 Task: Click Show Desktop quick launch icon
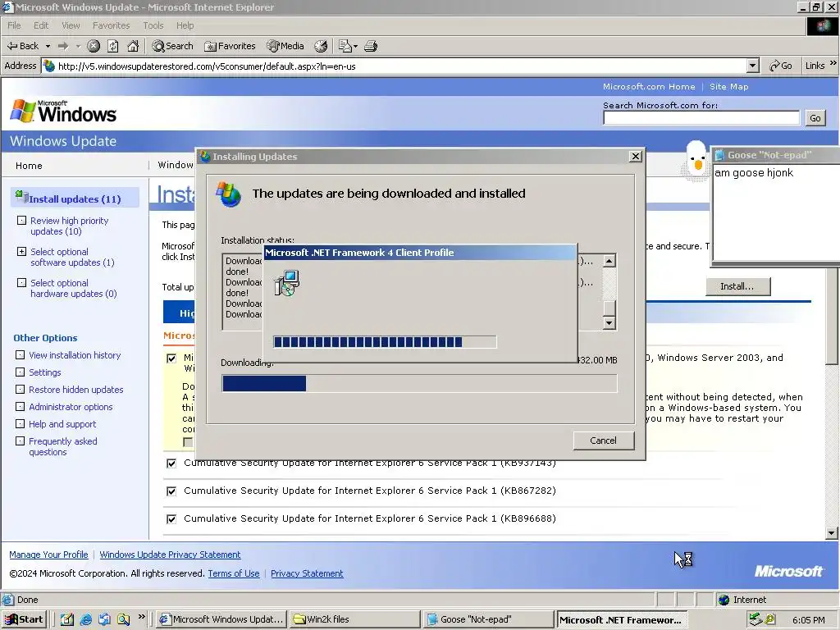point(66,619)
